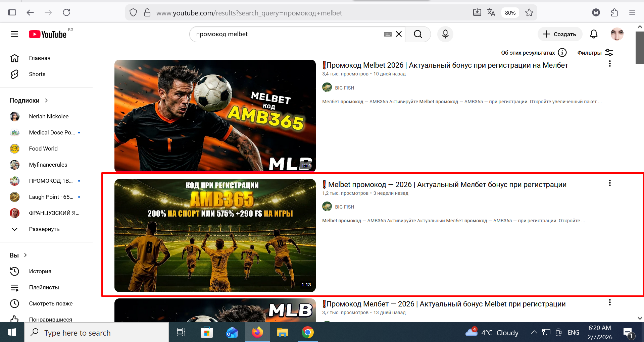This screenshot has height=342, width=644.
Task: Open tracking protection shield icon
Action: click(x=133, y=13)
